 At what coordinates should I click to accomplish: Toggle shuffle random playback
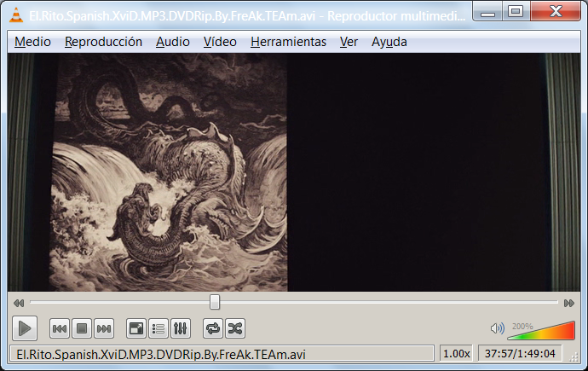235,329
